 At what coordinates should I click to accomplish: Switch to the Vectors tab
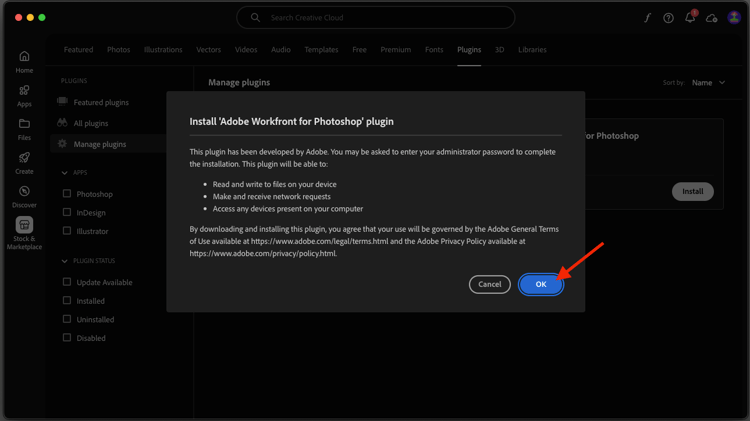(209, 50)
